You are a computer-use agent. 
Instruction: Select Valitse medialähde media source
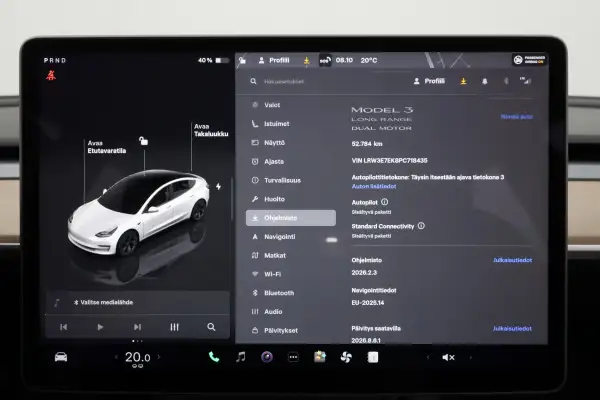coord(103,302)
